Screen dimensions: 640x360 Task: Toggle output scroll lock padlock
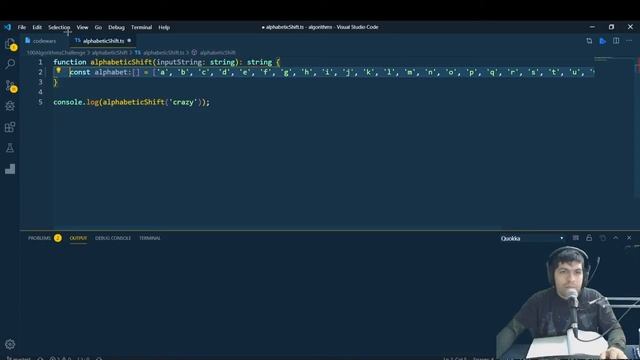589,238
